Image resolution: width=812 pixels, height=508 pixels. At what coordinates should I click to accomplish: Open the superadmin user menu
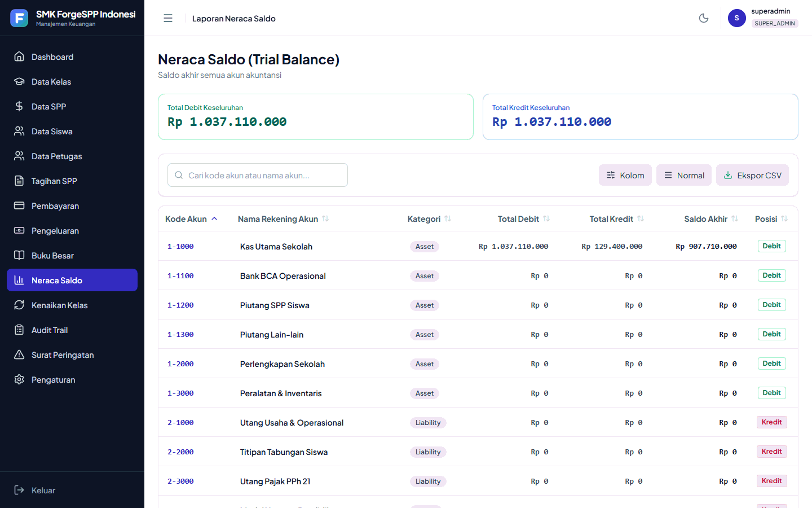(x=763, y=18)
